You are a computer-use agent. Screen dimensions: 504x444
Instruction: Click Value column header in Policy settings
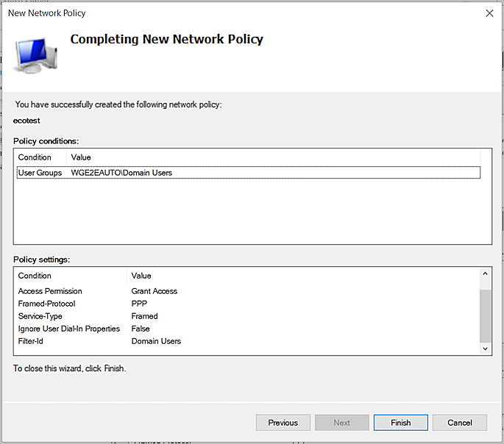(141, 276)
